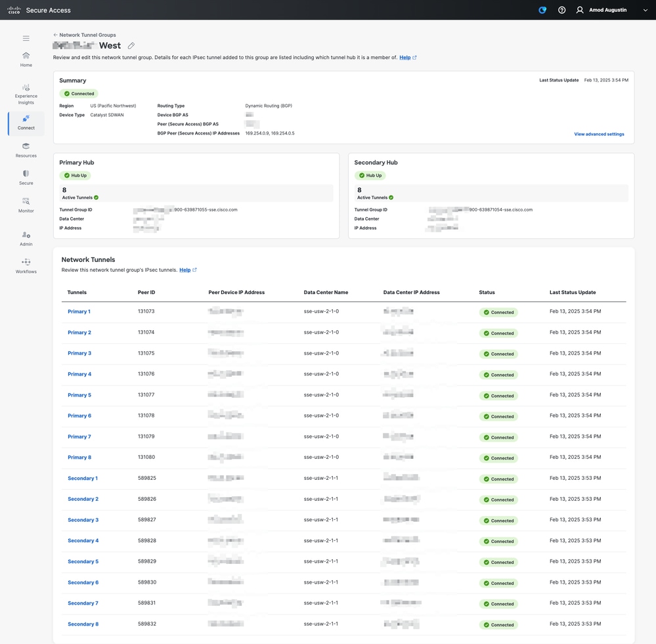Click the Last Status Update column header
Viewport: 656px width, 644px height.
(x=573, y=292)
